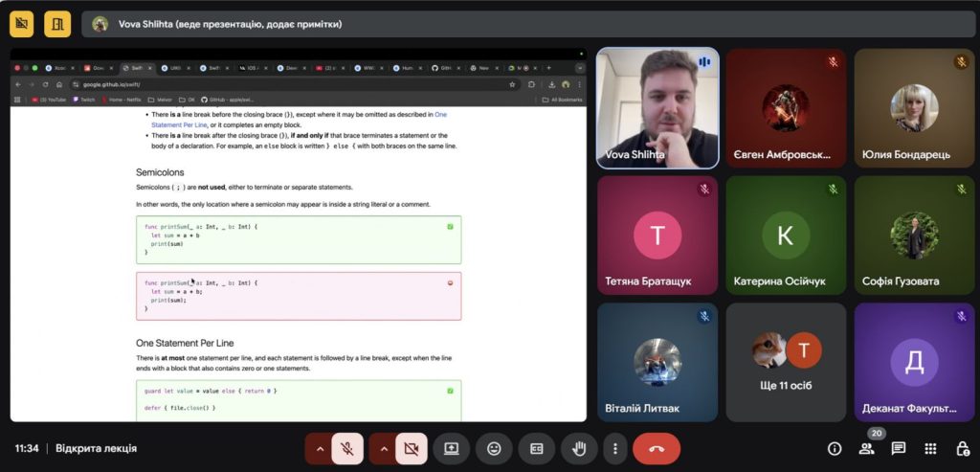This screenshot has width=980, height=472.
Task: Select Vova Shlihta's video tile
Action: (657, 108)
